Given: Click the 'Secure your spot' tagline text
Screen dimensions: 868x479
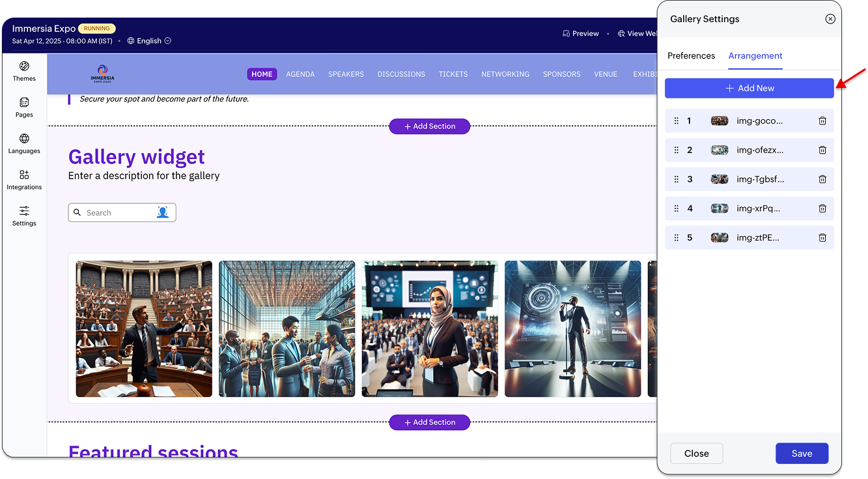Looking at the screenshot, I should coord(164,99).
